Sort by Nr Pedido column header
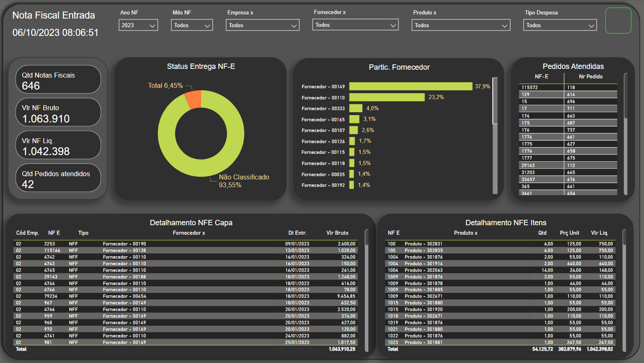The width and height of the screenshot is (644, 363). (590, 77)
